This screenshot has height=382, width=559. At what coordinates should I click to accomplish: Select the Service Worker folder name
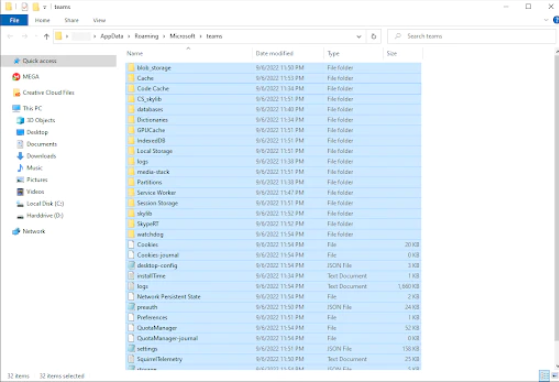pyautogui.click(x=156, y=192)
